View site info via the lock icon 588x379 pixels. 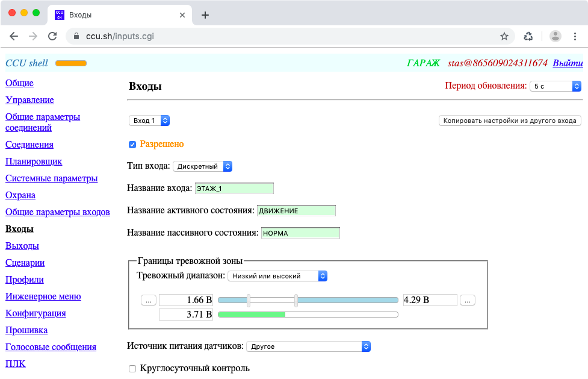76,36
